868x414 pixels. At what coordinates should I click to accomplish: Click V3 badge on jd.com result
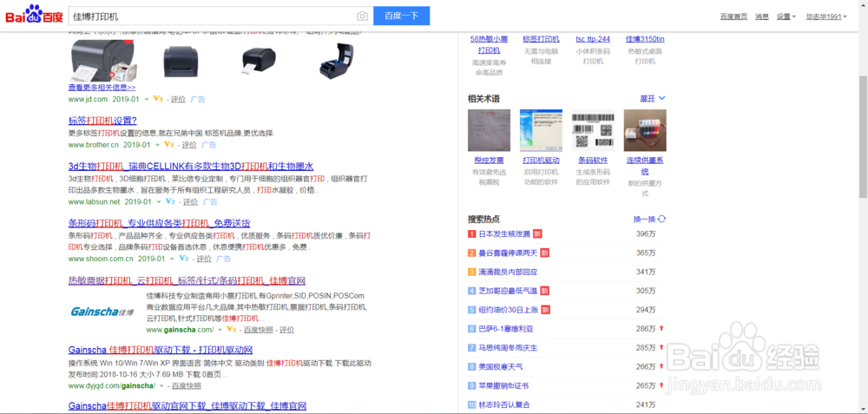(158, 99)
